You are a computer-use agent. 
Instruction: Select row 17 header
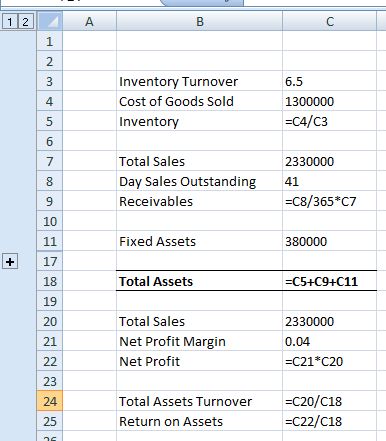(x=50, y=261)
